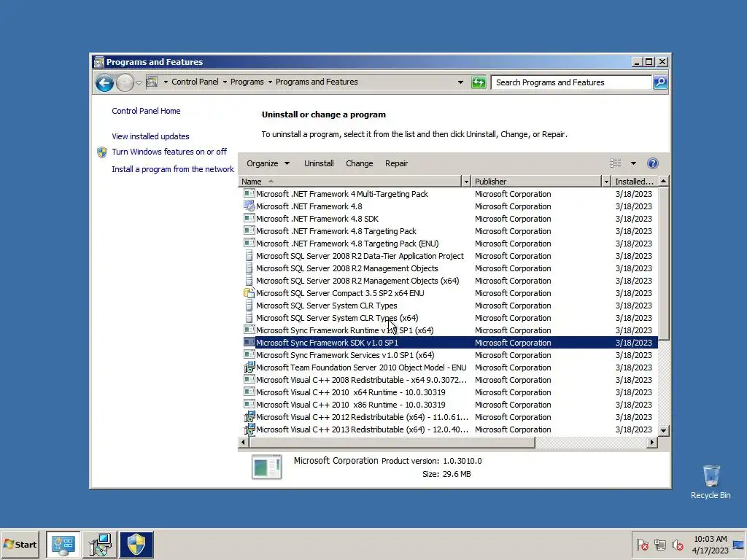Open Control Panel Home link
The width and height of the screenshot is (747, 560).
(146, 111)
